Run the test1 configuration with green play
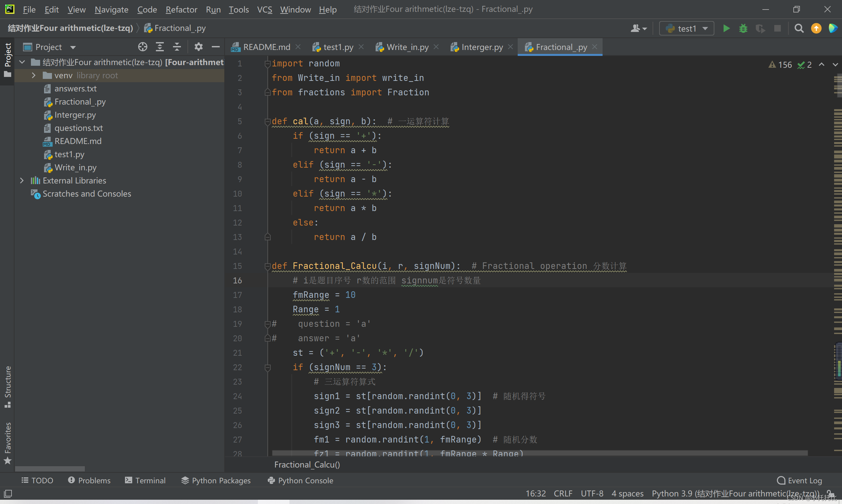 tap(726, 29)
